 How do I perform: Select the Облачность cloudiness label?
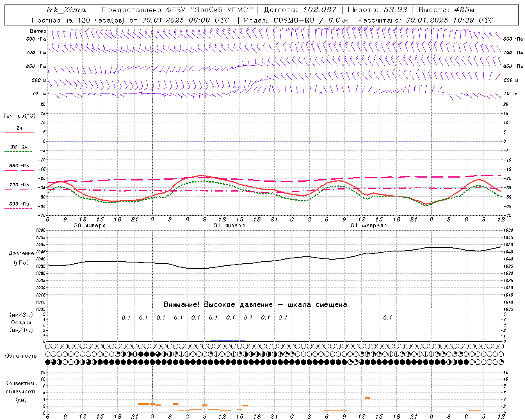21,356
